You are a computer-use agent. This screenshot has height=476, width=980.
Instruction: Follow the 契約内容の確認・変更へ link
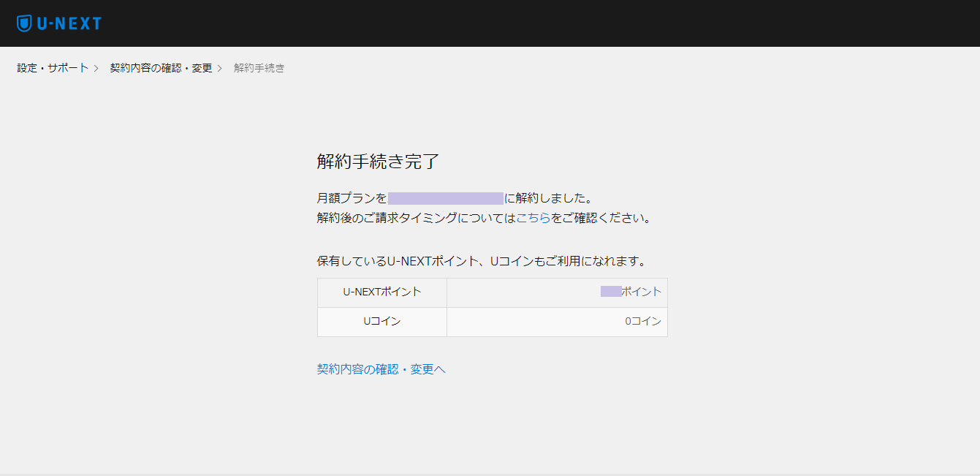coord(381,369)
